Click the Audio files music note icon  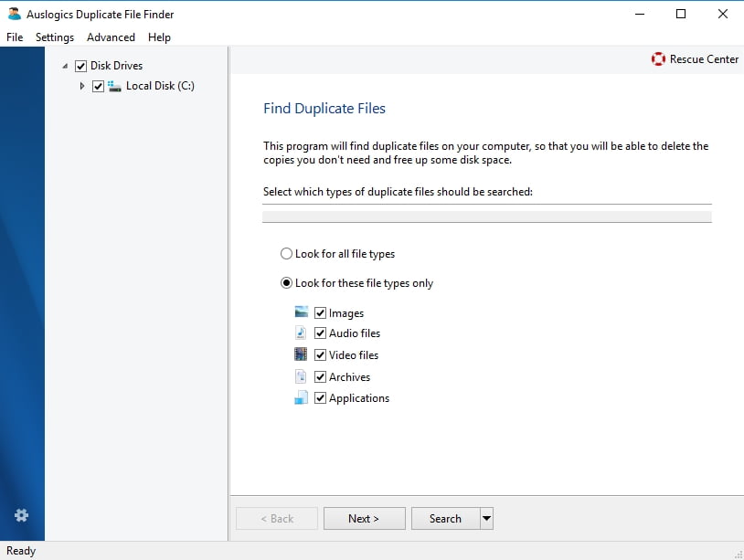[x=302, y=333]
